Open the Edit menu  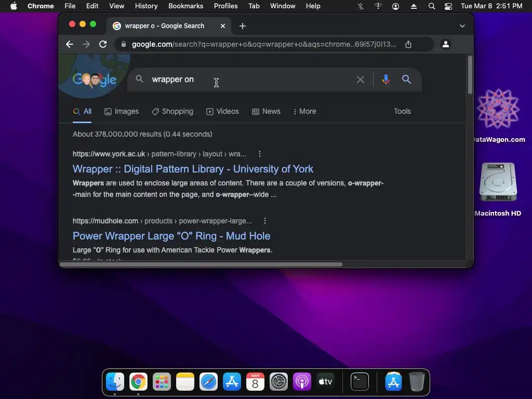[x=92, y=6]
